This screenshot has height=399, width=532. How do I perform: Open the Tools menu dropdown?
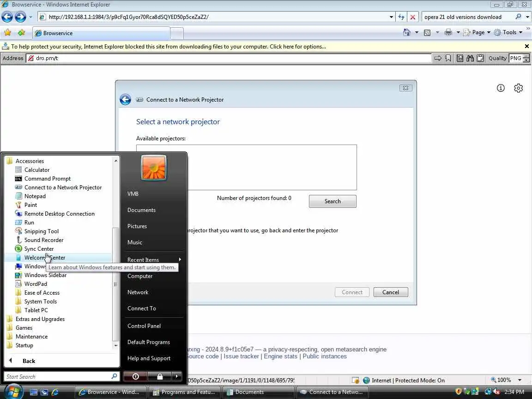coord(508,32)
